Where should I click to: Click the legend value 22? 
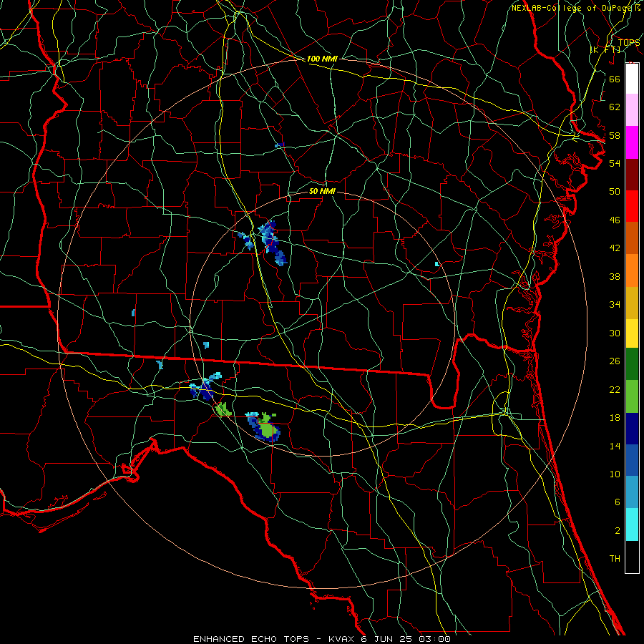click(x=615, y=389)
